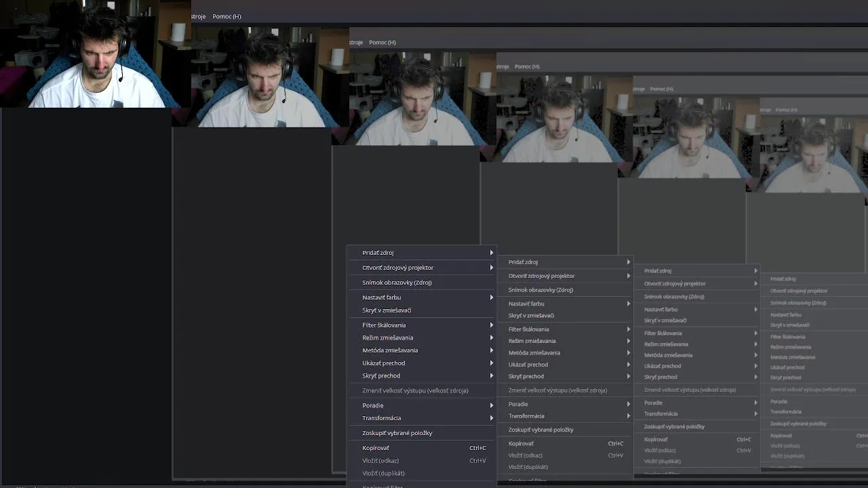The height and width of the screenshot is (488, 868).
Task: Click Snímok obrazovky (Zdroj) in second mirrored menu
Action: click(566, 290)
